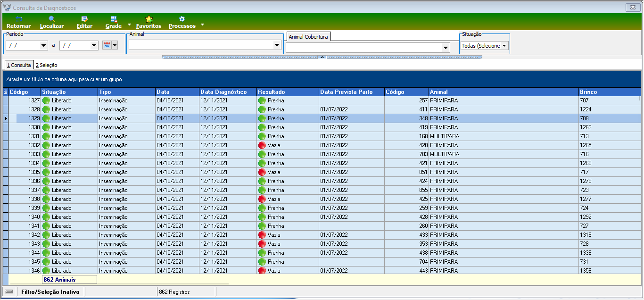
Task: Click the red Vazia icon in row 1335
Action: [x=262, y=172]
